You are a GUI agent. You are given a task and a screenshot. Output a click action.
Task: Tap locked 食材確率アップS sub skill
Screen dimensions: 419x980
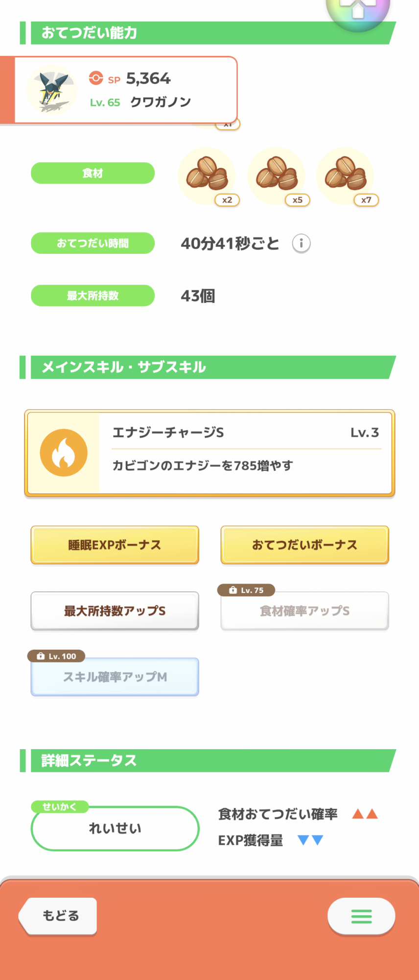click(304, 611)
